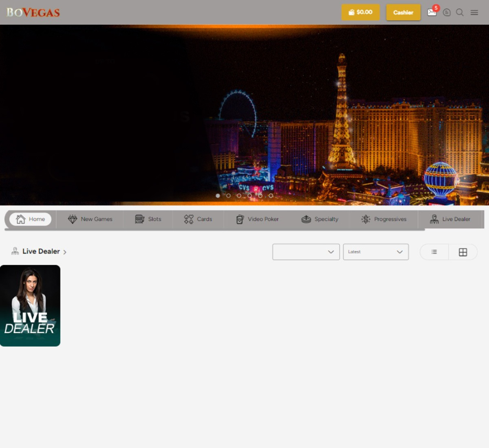Open the mail inbox icon
The width and height of the screenshot is (489, 448).
[x=432, y=13]
